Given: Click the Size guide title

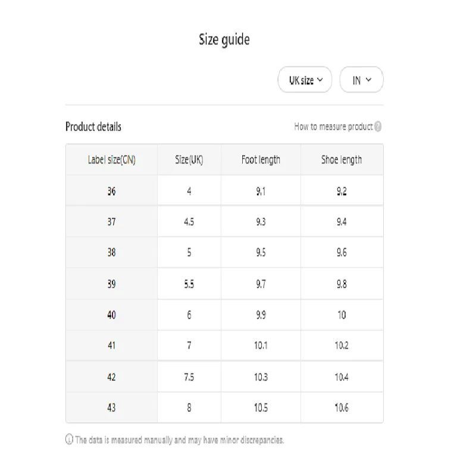Looking at the screenshot, I should tap(224, 40).
